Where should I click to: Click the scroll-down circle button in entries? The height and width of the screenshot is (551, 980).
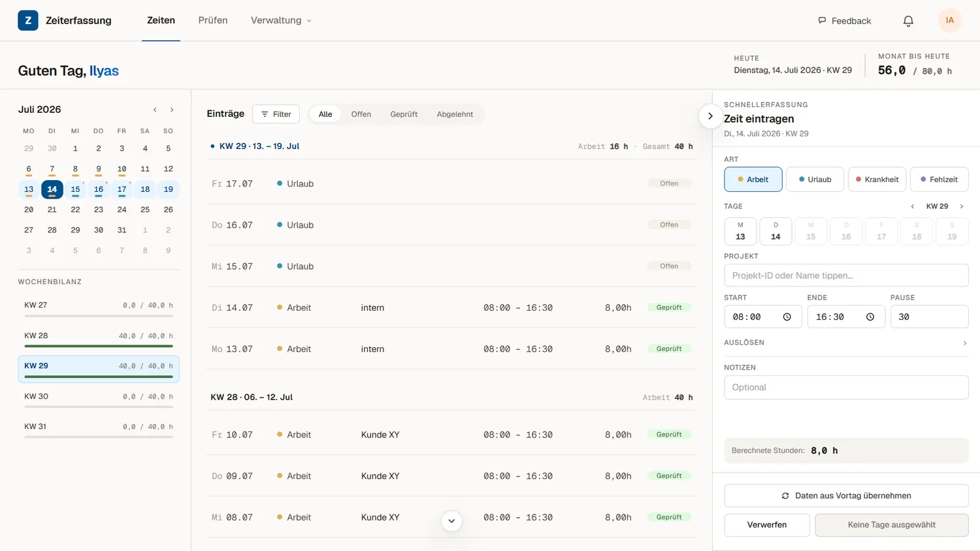pyautogui.click(x=451, y=521)
